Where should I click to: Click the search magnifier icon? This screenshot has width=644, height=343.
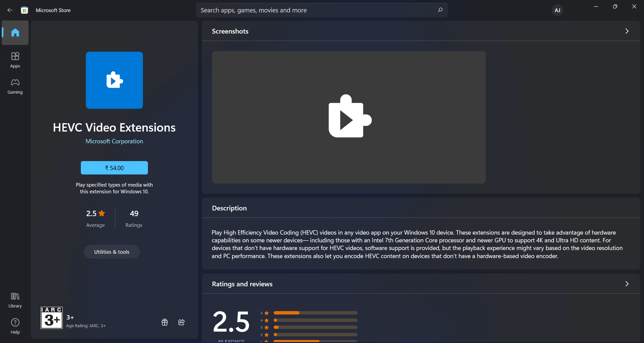[440, 10]
